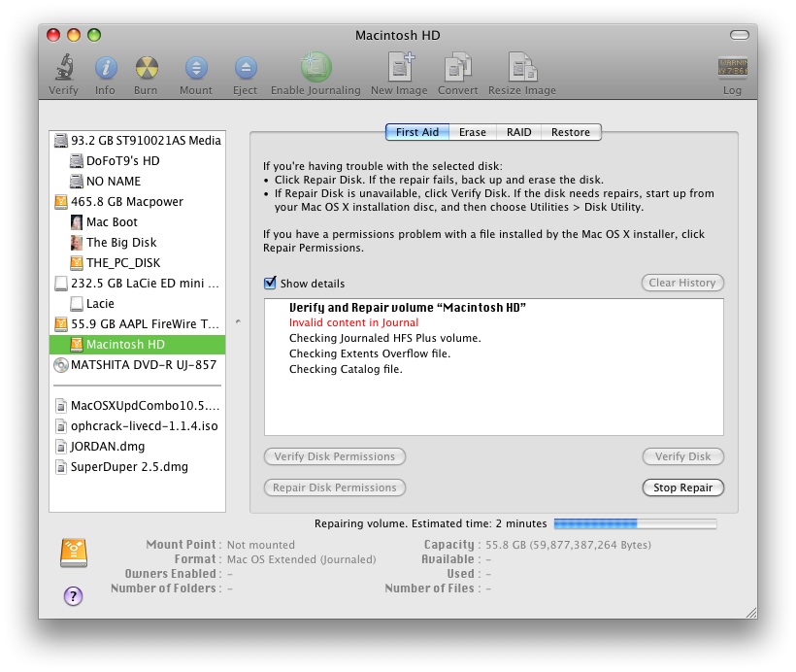Click the 'Repairing volume. Estimated time' status text
The width and height of the screenshot is (796, 672).
pyautogui.click(x=430, y=523)
